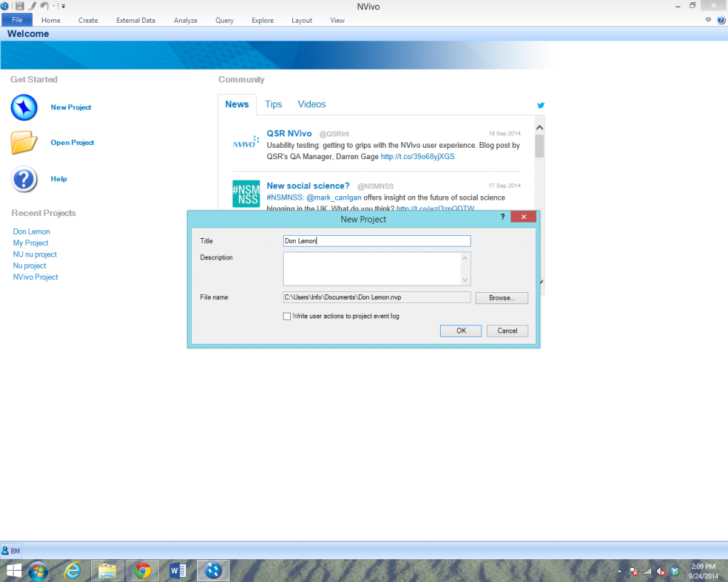Open Microsoft Word from taskbar

(178, 571)
